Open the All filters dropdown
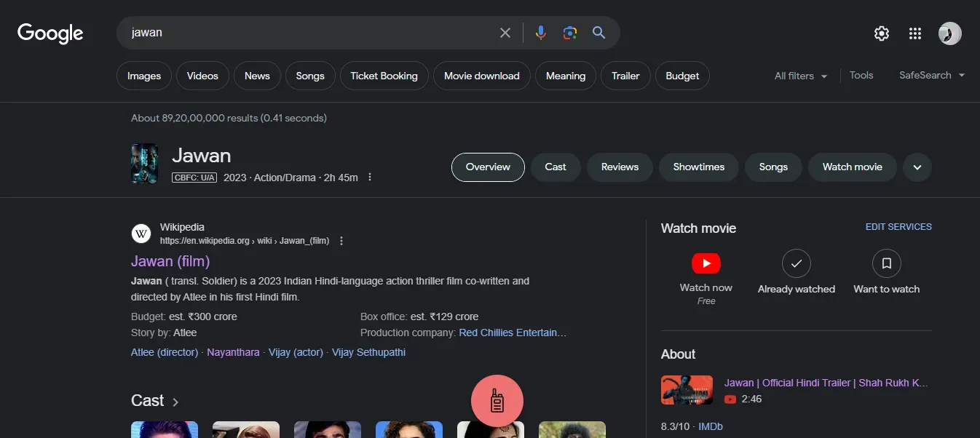This screenshot has width=980, height=438. click(801, 76)
